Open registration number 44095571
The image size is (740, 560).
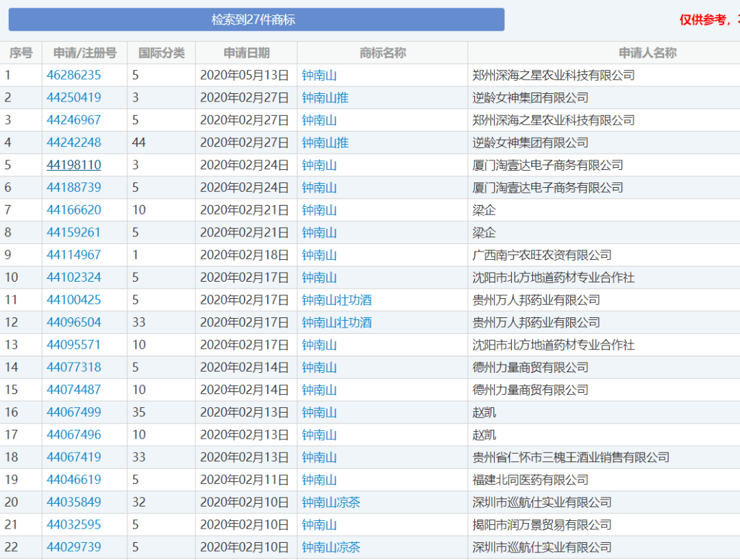click(x=73, y=345)
